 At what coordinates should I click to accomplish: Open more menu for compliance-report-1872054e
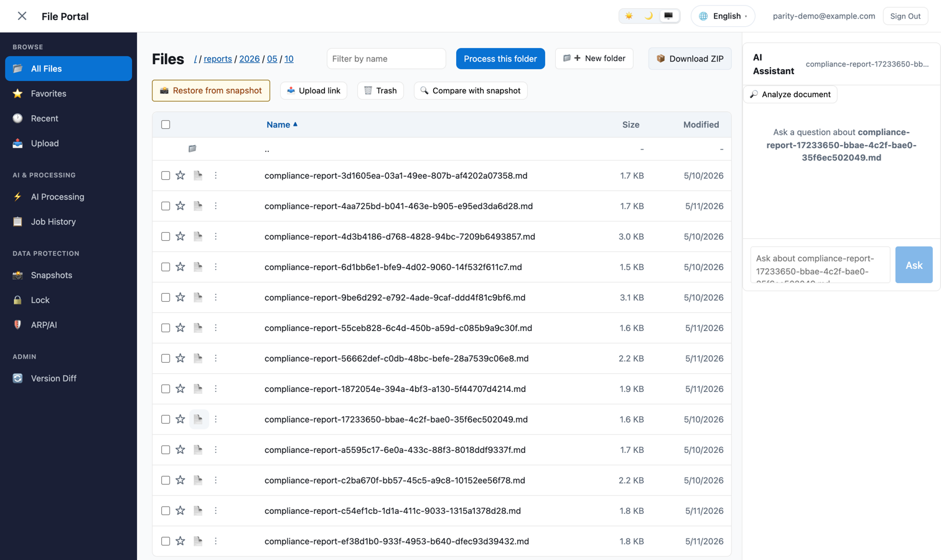(216, 389)
